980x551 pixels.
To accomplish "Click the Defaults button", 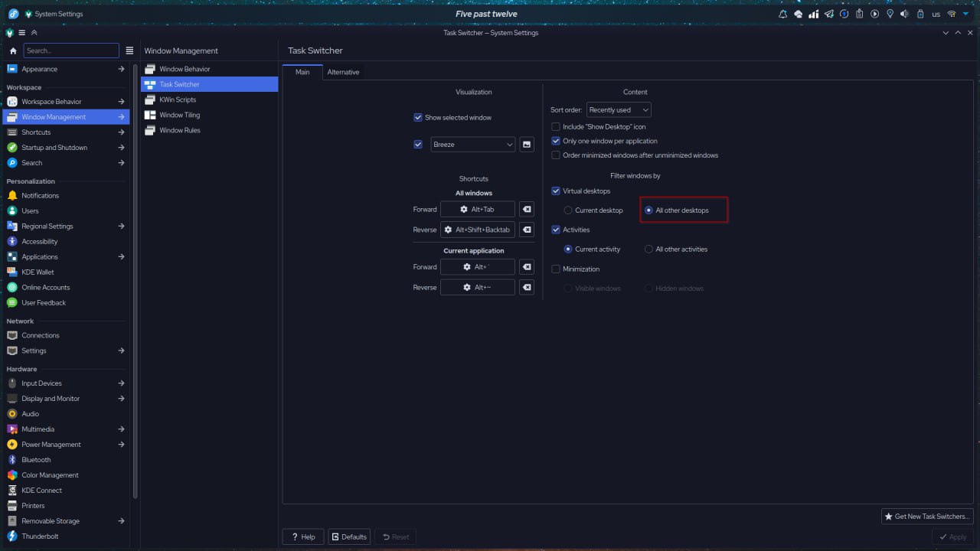I will (349, 536).
